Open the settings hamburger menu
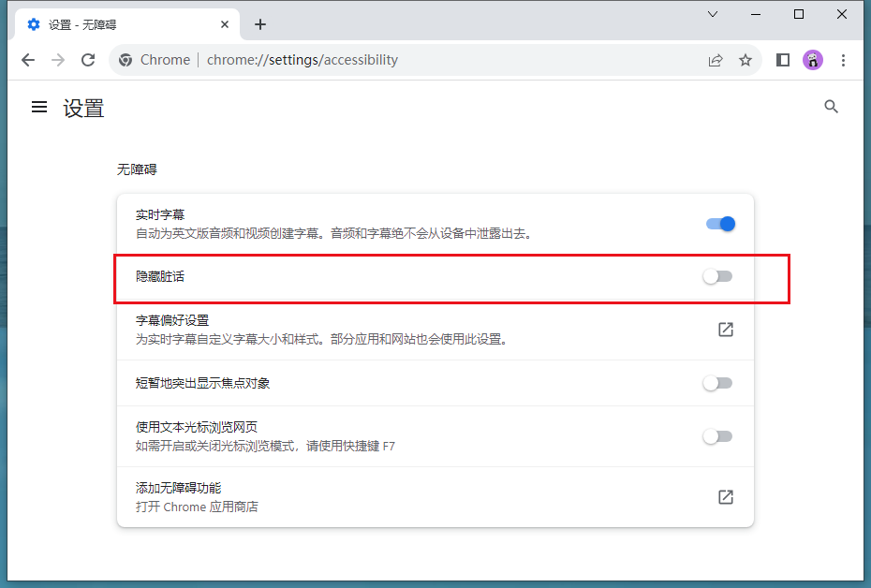The height and width of the screenshot is (588, 871). click(x=39, y=107)
